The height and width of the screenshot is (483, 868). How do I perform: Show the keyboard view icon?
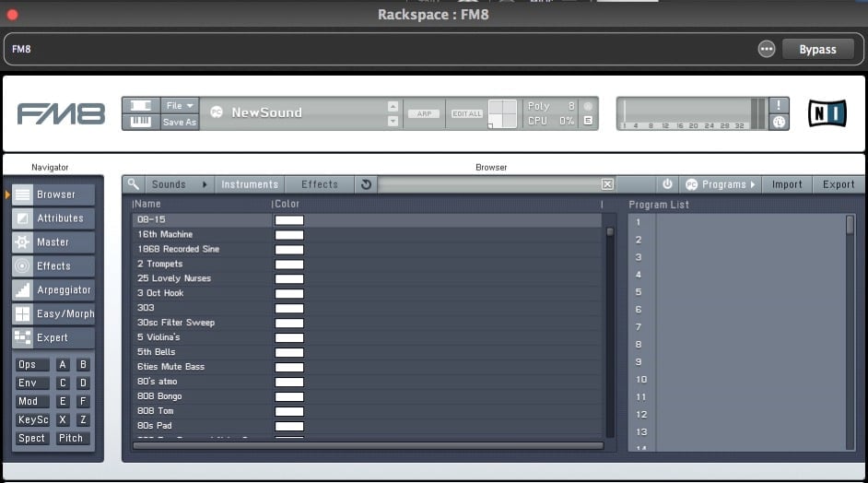pyautogui.click(x=141, y=122)
